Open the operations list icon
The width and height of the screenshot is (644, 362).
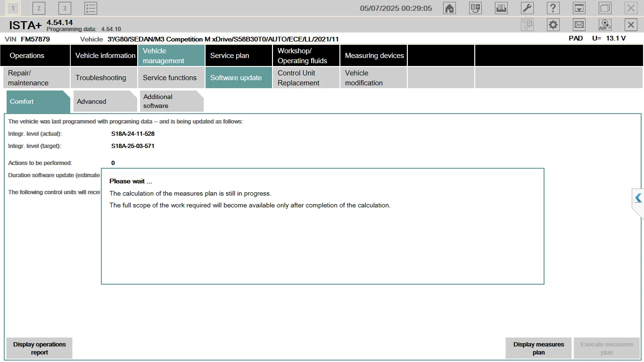[x=91, y=8]
